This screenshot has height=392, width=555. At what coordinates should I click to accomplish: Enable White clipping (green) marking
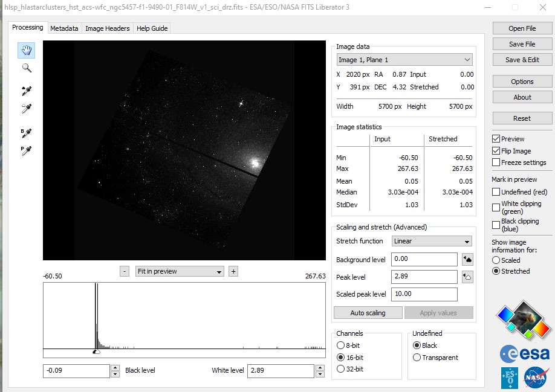coord(496,208)
